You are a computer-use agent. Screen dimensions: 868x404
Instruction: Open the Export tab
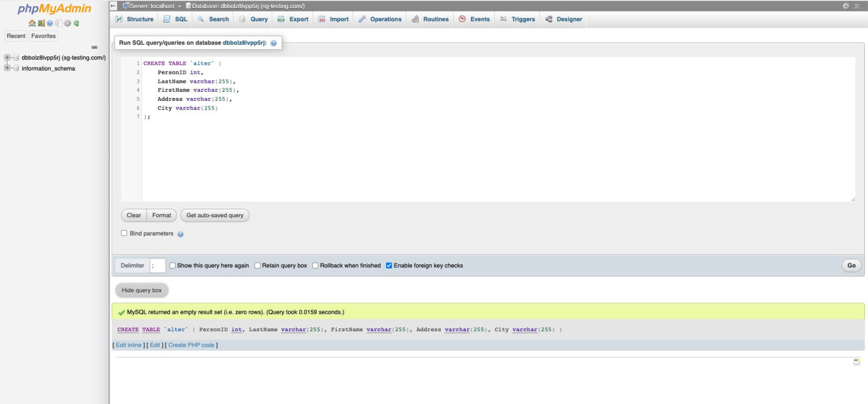(293, 19)
